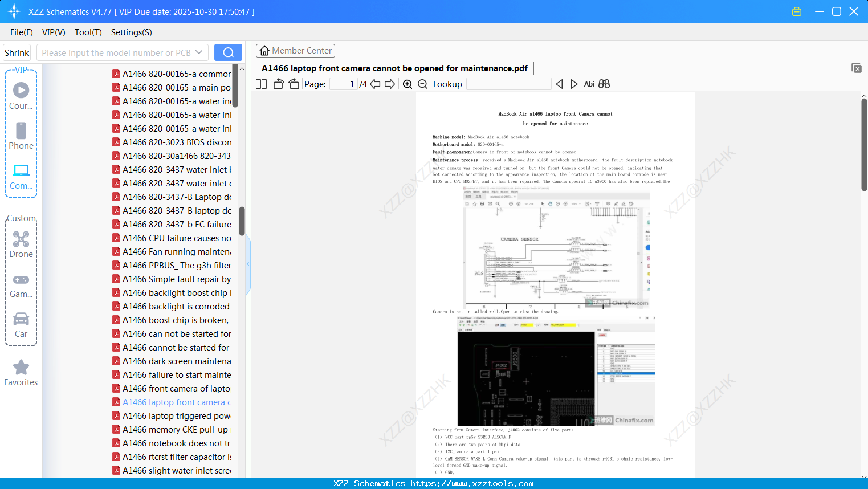This screenshot has height=489, width=868.
Task: Open 'A1466 backlight boost chip' file
Action: click(x=172, y=293)
